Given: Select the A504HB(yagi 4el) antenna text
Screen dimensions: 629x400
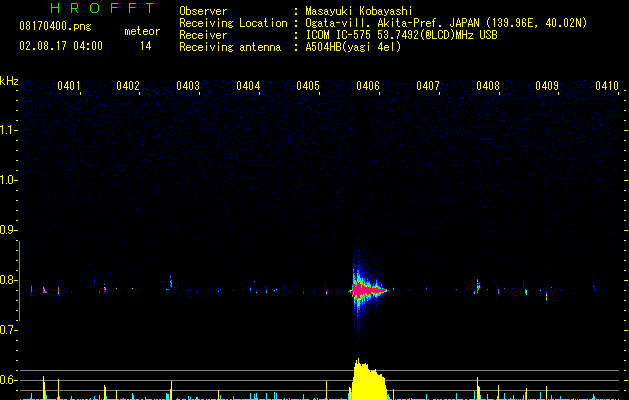Looking at the screenshot, I should (353, 47).
